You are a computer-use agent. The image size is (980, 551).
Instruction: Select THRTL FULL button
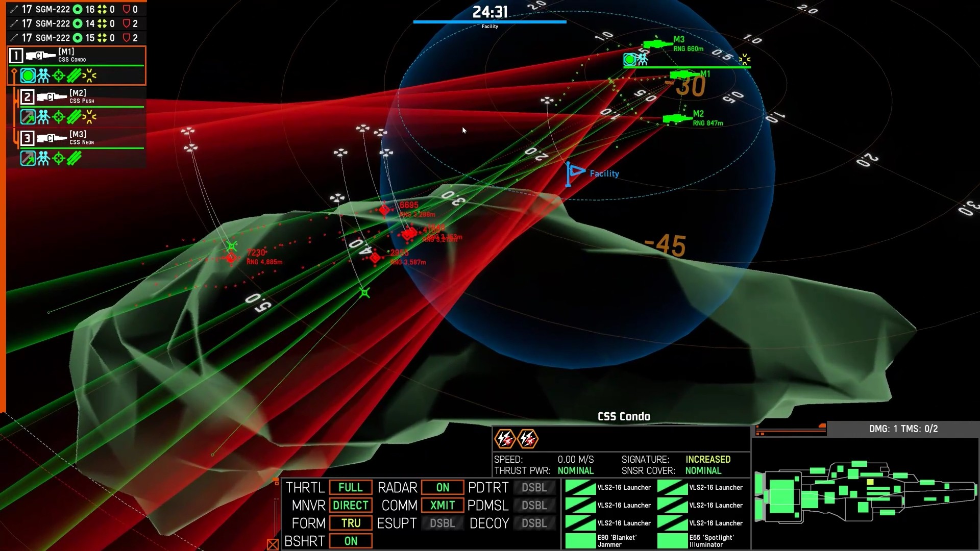[350, 487]
